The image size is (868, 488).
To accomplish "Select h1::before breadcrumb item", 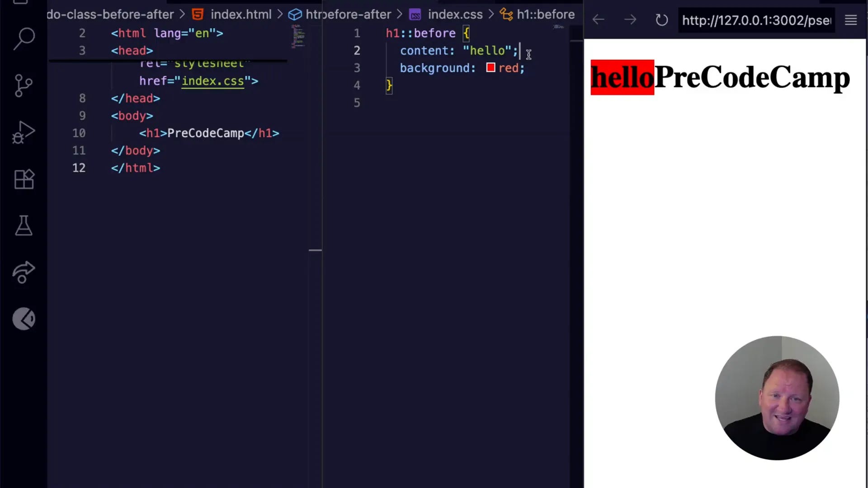I will 546,14.
